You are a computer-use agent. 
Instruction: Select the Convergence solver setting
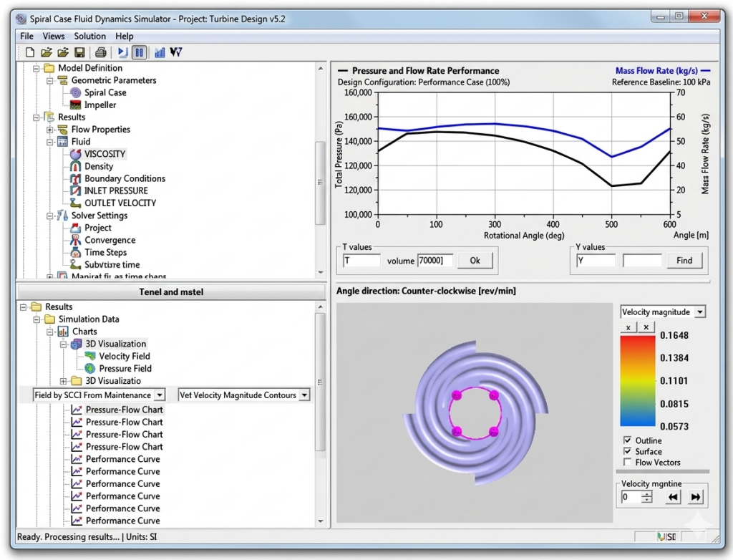click(x=110, y=240)
